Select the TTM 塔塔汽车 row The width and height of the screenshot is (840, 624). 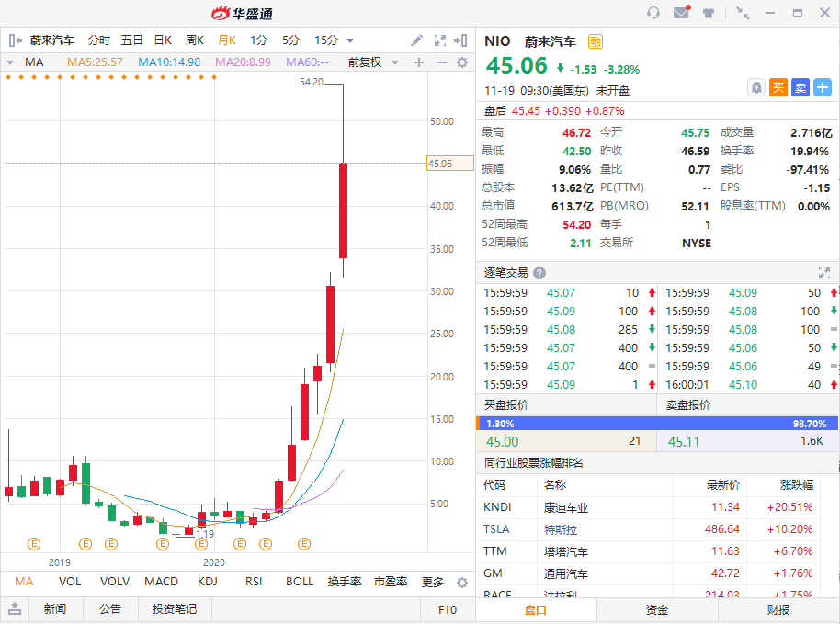[x=648, y=551]
